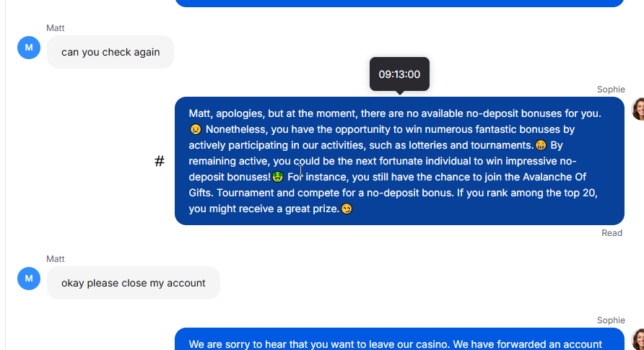Screen dimensions: 644x350
Task: Click Sophie's dark blue no-deposit bonus message
Action: [x=400, y=161]
